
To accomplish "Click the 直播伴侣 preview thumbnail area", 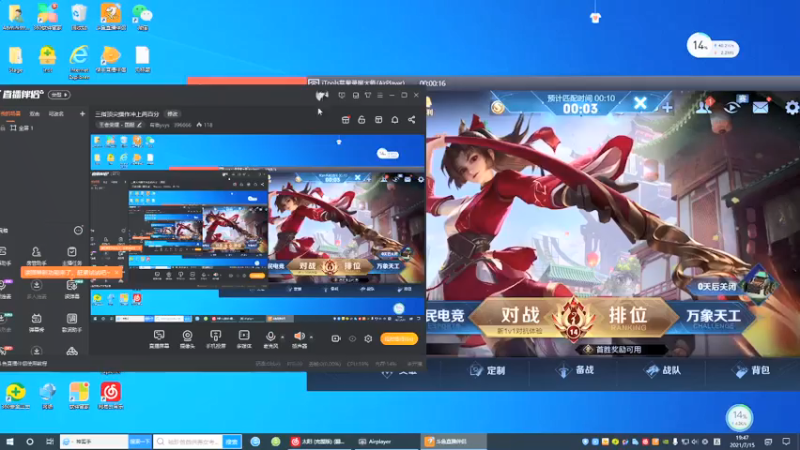I will (x=258, y=229).
